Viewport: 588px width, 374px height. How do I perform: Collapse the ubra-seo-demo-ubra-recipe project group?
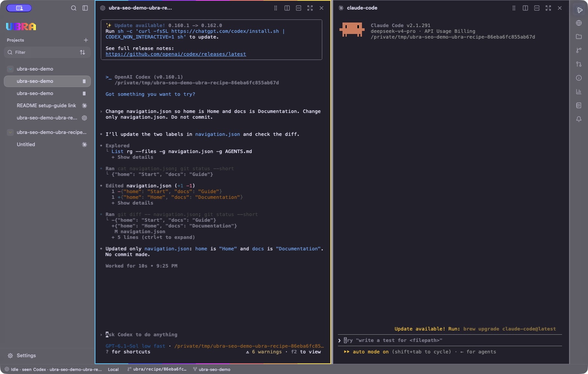10,132
